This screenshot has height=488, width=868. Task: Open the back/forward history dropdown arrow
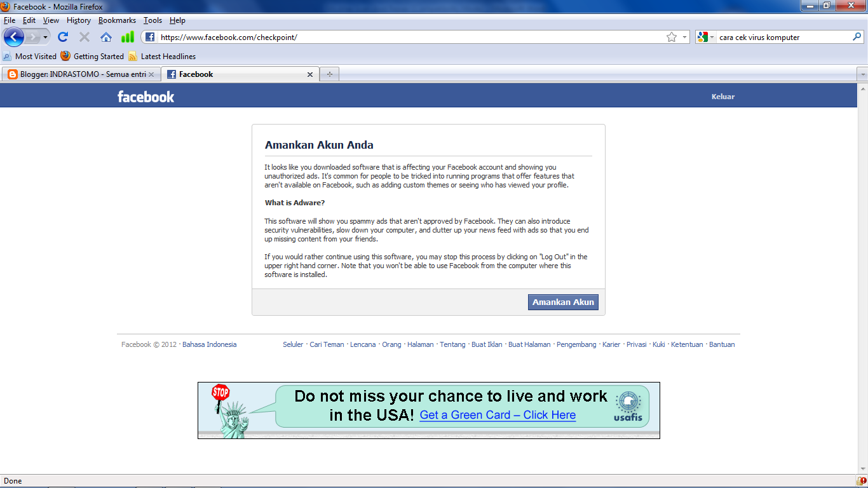(x=45, y=37)
